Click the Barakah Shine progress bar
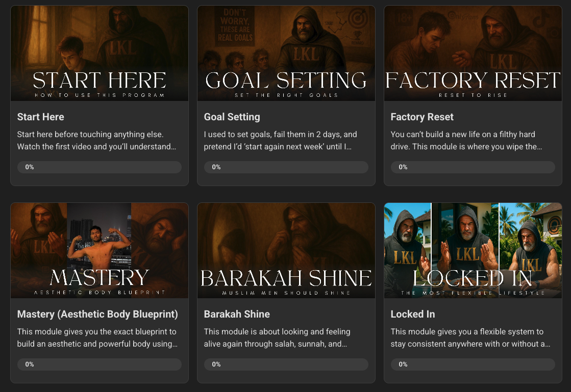 (x=286, y=364)
